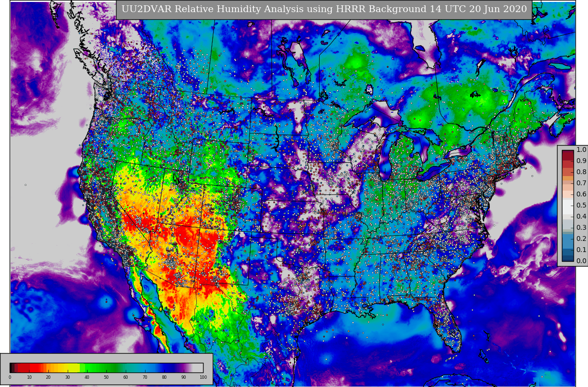Screen dimensions: 588x387
Task: Click the 80 tick label on humidity colorbar
Action: (x=164, y=377)
